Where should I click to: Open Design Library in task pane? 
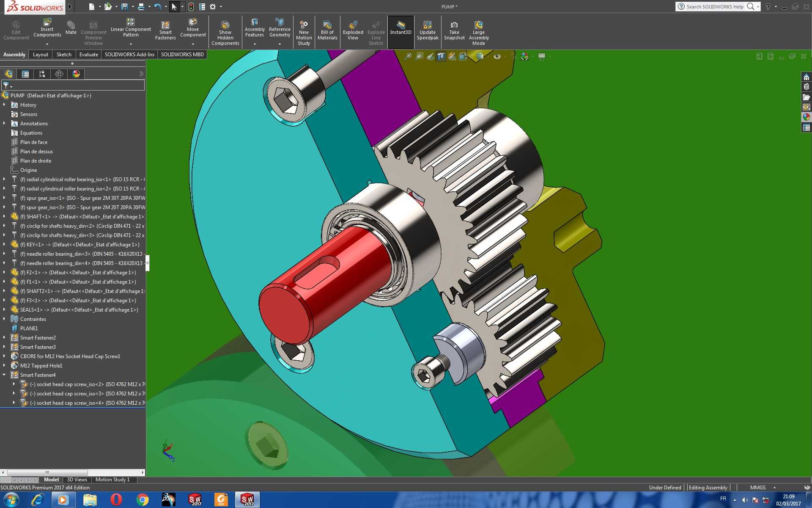coord(806,87)
